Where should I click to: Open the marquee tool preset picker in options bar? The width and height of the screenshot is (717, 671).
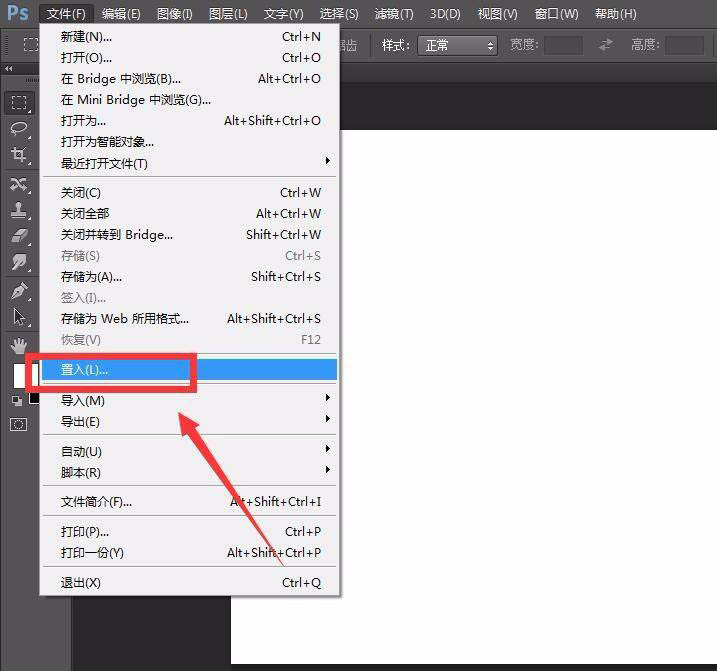coord(31,45)
